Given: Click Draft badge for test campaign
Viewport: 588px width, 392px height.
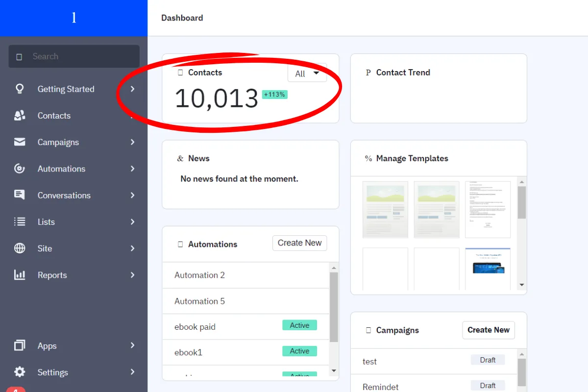Looking at the screenshot, I should (x=488, y=360).
